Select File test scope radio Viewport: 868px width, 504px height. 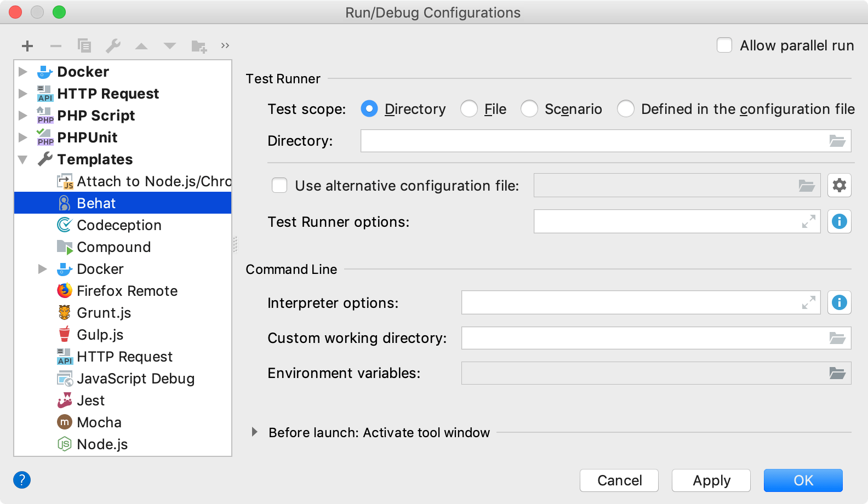(x=469, y=108)
